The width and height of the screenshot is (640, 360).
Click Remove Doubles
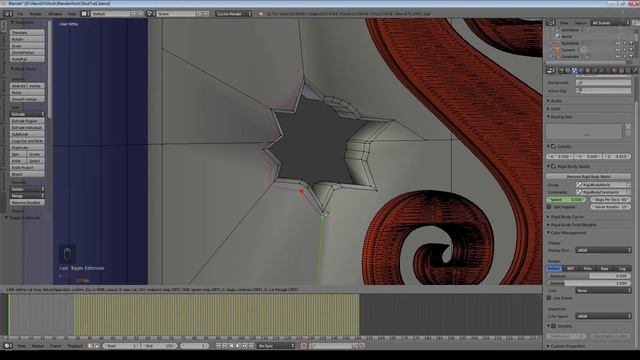click(x=27, y=202)
